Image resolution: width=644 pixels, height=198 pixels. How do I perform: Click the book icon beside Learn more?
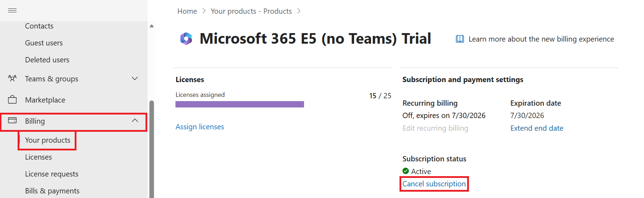460,39
